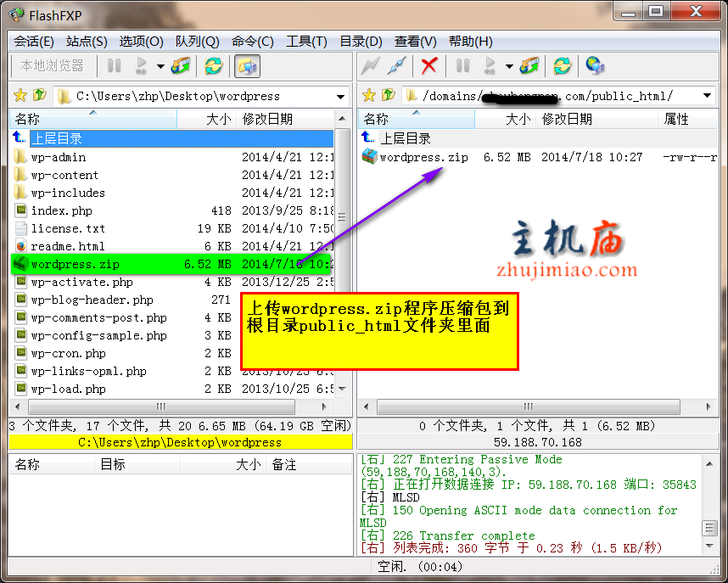Click the 本地浏览器 toolbar label

coord(52,66)
